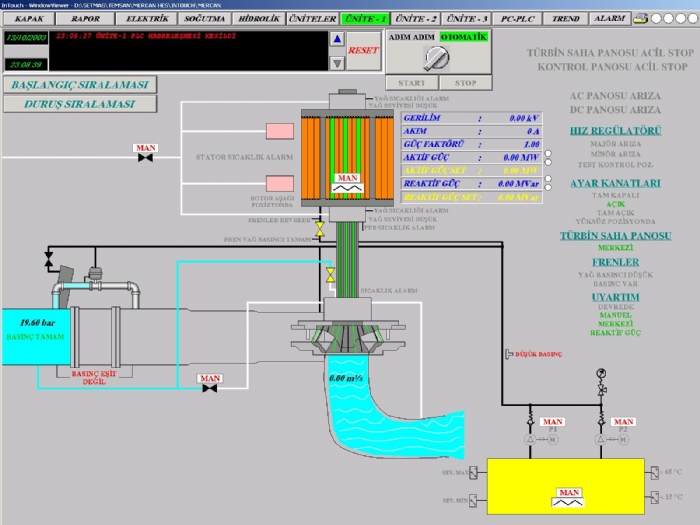This screenshot has width=700, height=525.
Task: Switch to ÜNİTE - 3 tab
Action: pyautogui.click(x=467, y=19)
